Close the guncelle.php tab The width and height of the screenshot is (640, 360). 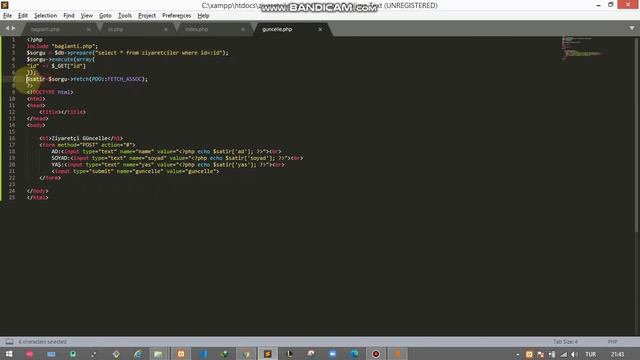320,29
